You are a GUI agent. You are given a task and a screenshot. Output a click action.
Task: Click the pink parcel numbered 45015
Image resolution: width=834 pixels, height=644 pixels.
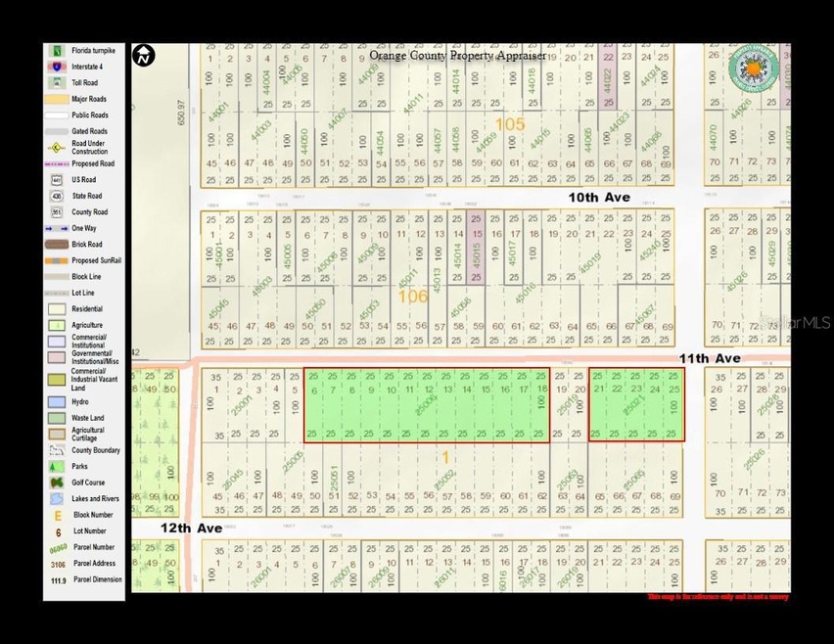476,248
